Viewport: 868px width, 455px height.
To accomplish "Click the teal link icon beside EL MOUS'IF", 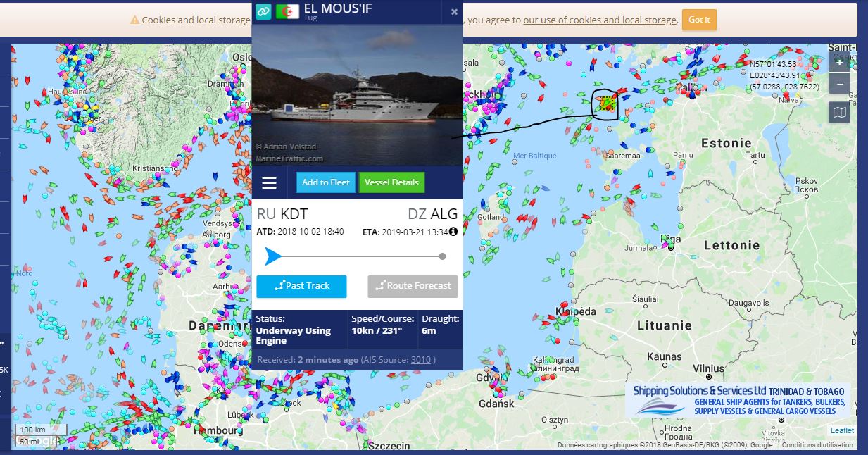I will [x=263, y=11].
